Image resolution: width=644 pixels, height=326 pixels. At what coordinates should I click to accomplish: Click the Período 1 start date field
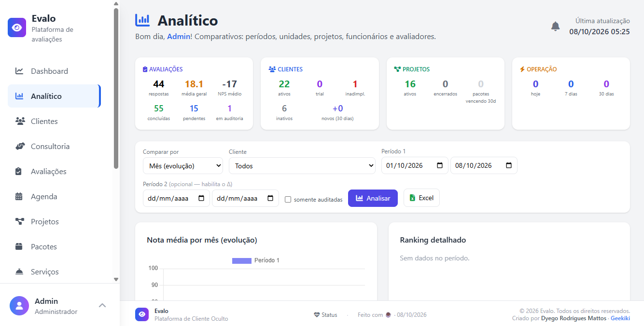point(415,165)
